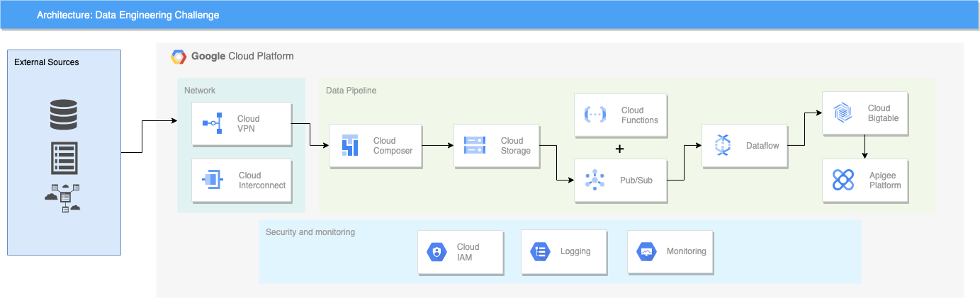Click the 'Cloud Interconnect' label text
Viewport: 980px width, 298px height.
coord(262,180)
